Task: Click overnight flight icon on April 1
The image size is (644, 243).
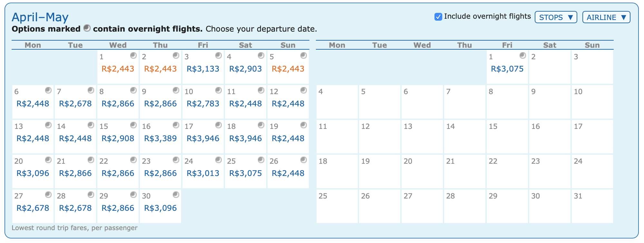Action: 133,55
